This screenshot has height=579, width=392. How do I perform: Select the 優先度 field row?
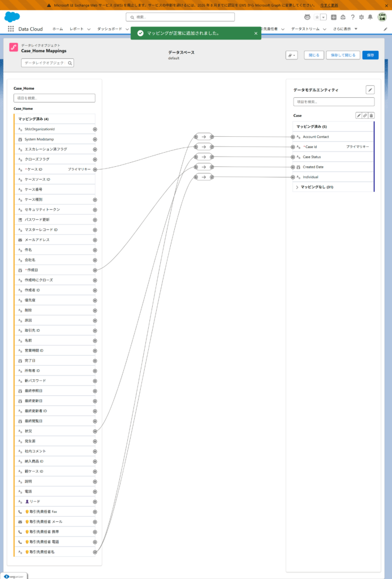(55, 300)
